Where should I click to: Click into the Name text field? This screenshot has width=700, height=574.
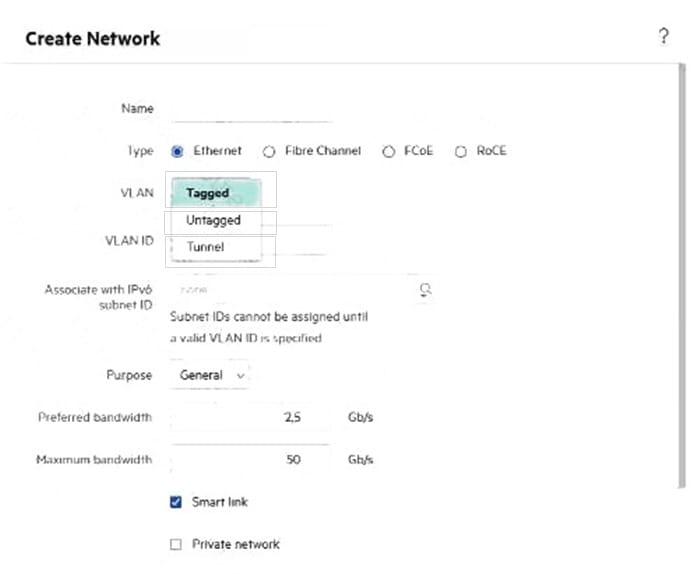[250, 108]
